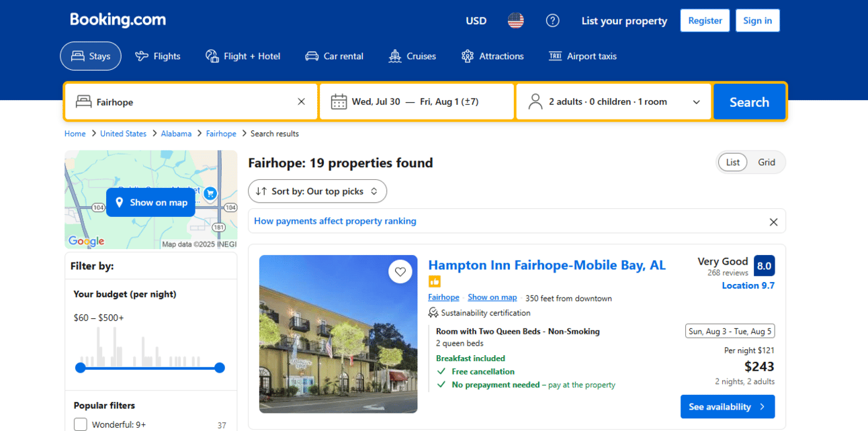Click the $243 total price

tap(759, 367)
